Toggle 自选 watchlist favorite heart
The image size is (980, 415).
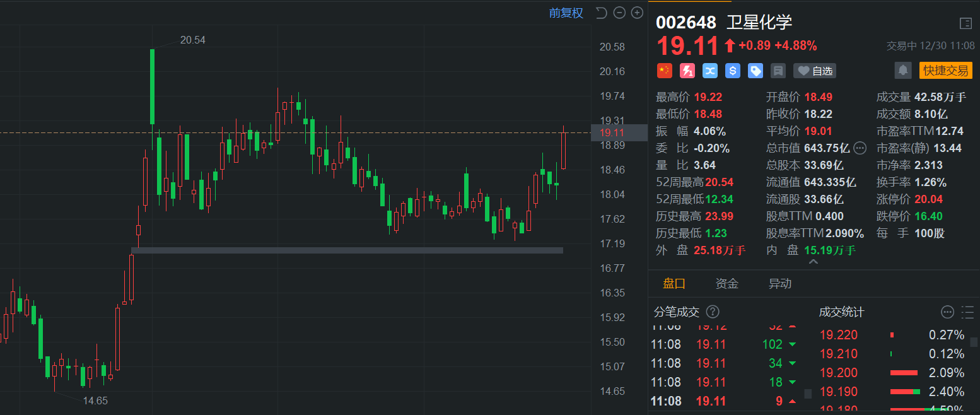(x=815, y=71)
